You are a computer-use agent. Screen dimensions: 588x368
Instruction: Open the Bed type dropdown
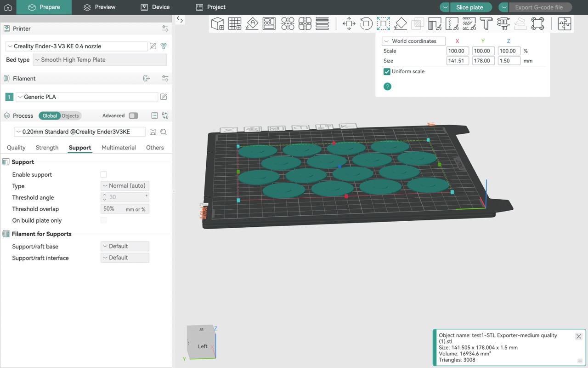100,60
